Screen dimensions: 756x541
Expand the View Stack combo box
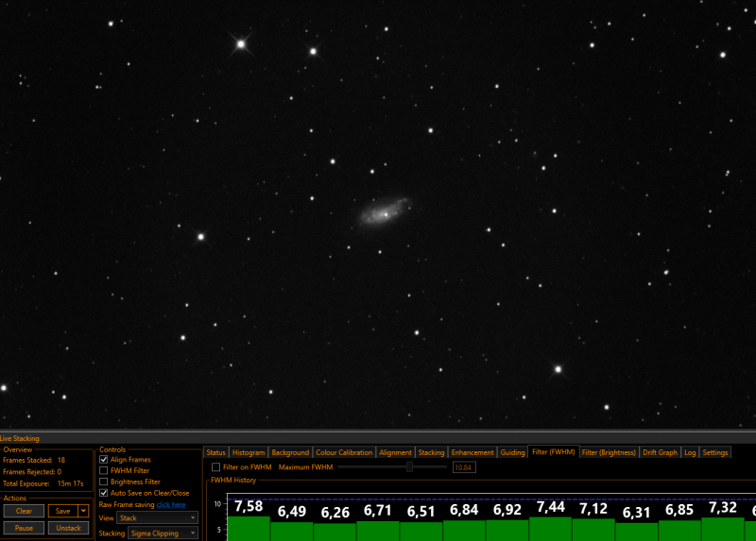pyautogui.click(x=157, y=518)
